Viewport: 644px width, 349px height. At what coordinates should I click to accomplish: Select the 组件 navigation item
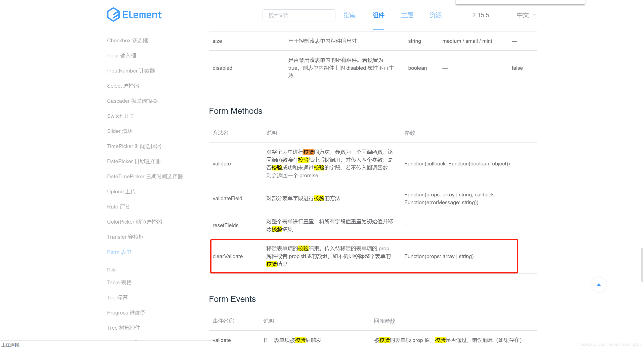(378, 15)
